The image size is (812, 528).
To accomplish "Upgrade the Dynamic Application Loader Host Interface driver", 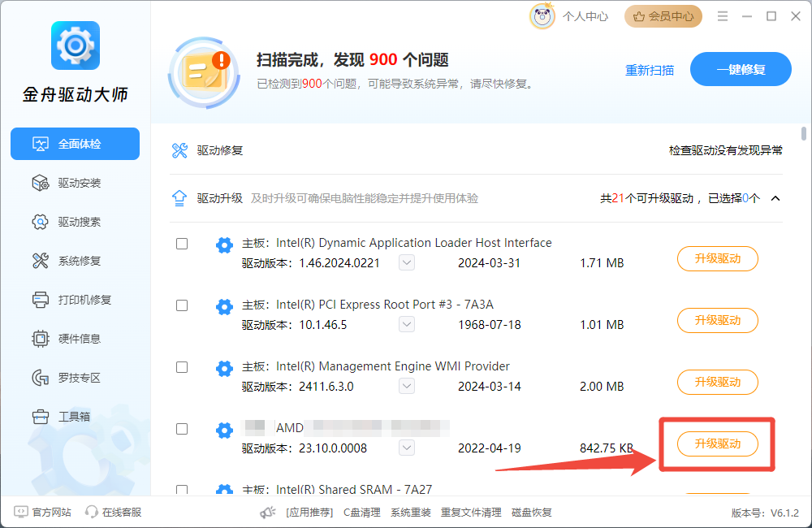I will tap(718, 258).
